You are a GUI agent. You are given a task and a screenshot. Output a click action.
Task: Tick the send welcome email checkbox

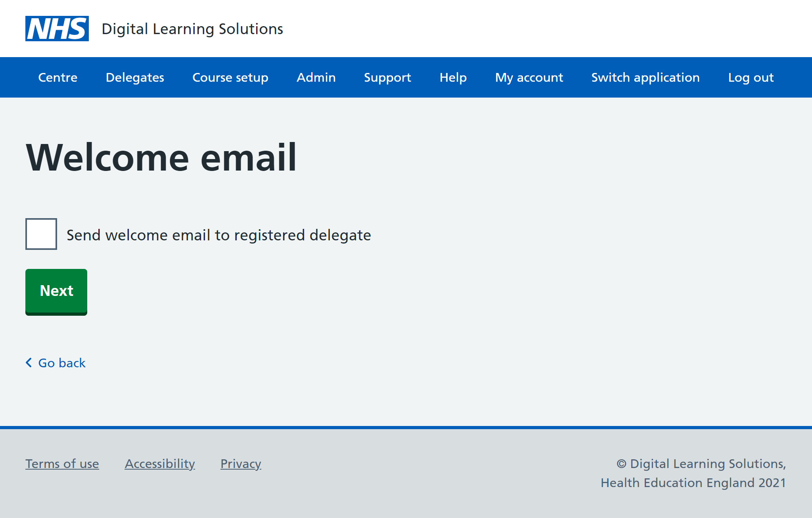click(x=41, y=234)
